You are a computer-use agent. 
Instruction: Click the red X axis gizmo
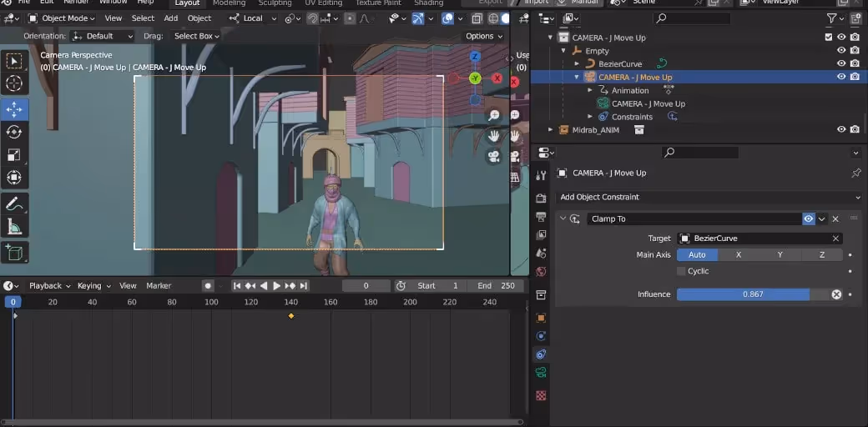click(x=497, y=78)
